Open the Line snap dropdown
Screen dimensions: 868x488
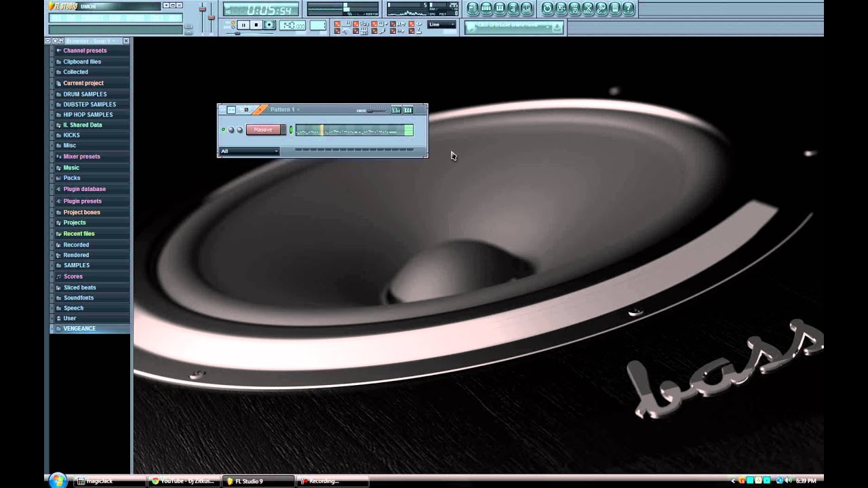(442, 24)
